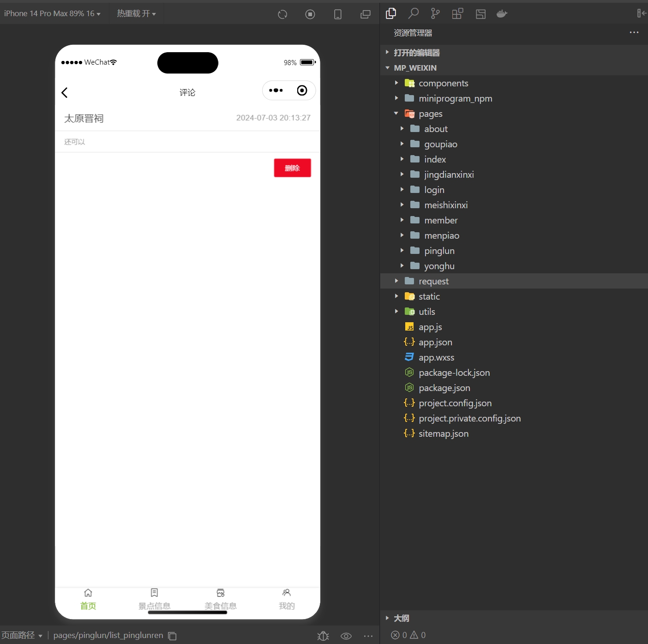Click the comment timestamp 2024-07-03 20:13:27
This screenshot has width=648, height=644.
pyautogui.click(x=273, y=118)
